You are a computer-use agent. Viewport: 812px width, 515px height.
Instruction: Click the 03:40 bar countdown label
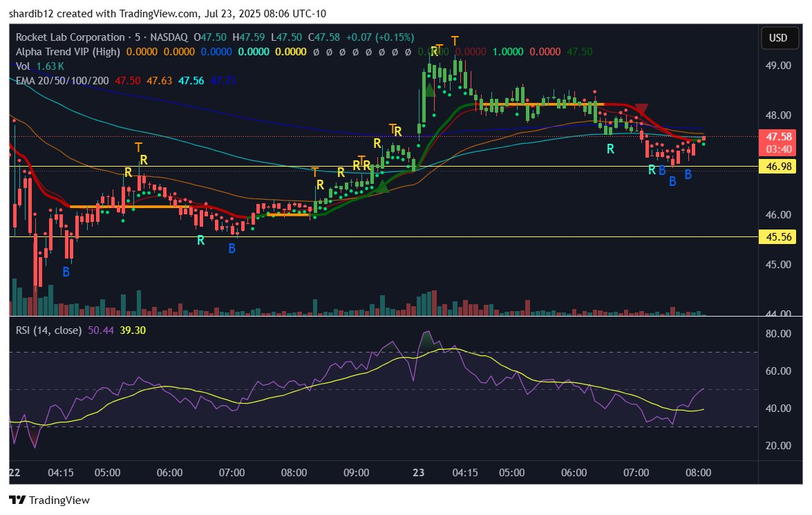[778, 149]
